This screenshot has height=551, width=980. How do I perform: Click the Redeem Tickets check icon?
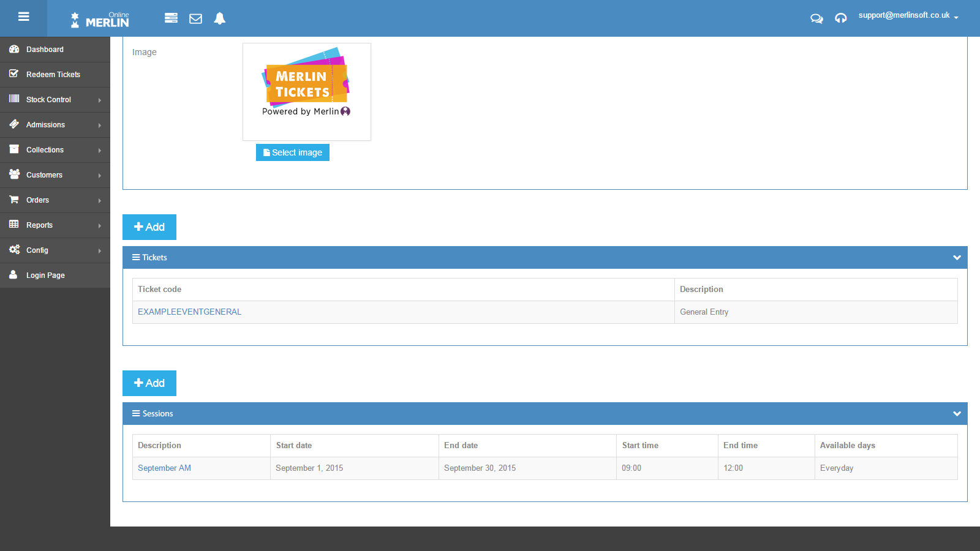coord(14,73)
